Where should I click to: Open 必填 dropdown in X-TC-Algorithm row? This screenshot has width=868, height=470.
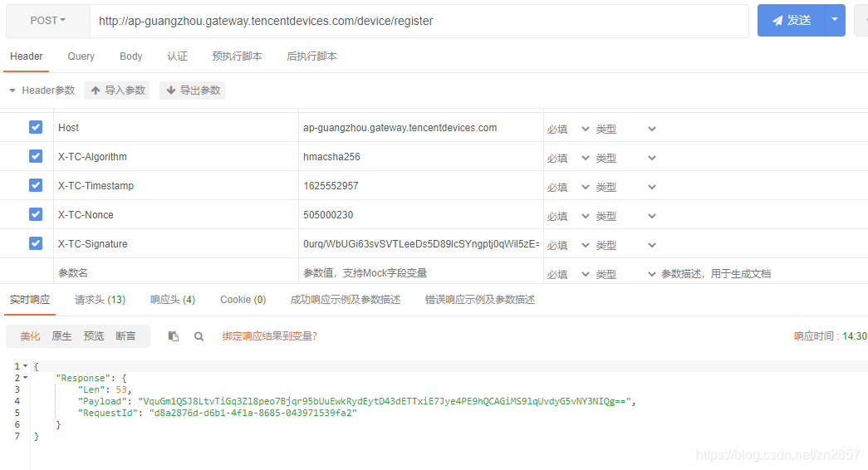[x=568, y=159]
